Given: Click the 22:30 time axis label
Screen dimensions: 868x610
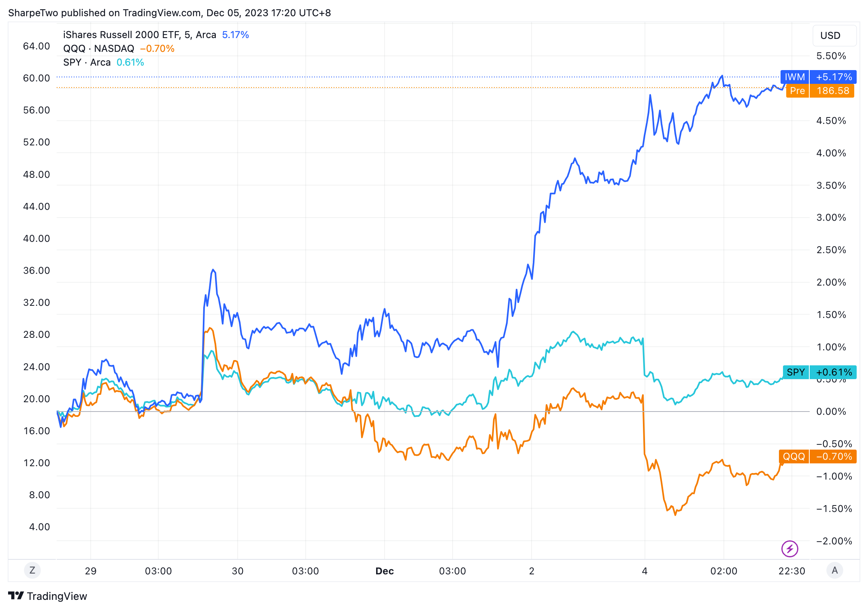Looking at the screenshot, I should (792, 571).
